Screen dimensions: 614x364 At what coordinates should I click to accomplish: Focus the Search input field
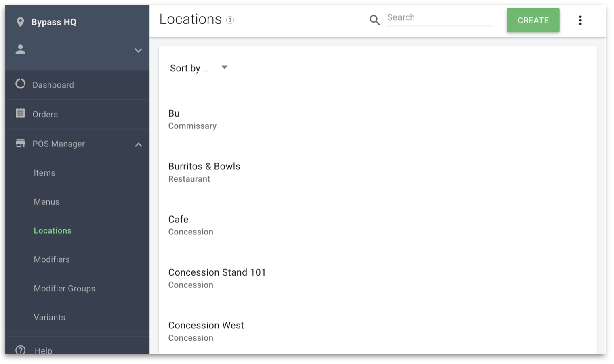point(439,18)
